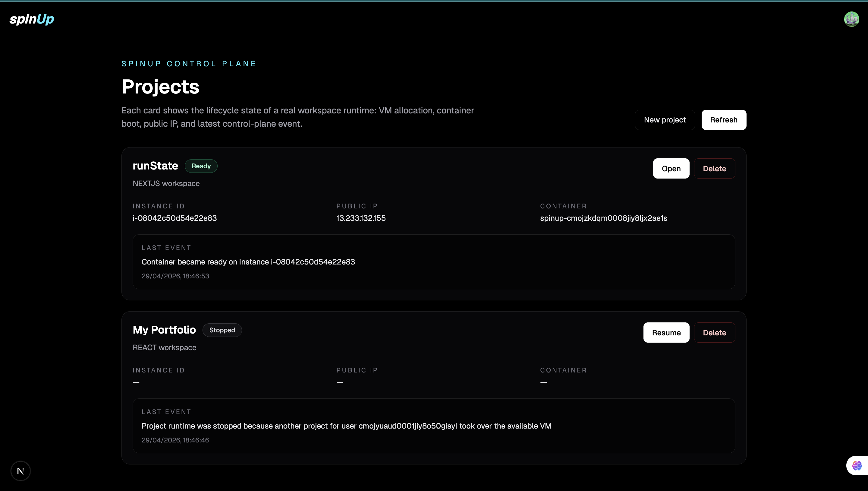Viewport: 868px width, 491px height.
Task: Click 'SPINUP CONTROL PLANE' header text
Action: [x=189, y=64]
